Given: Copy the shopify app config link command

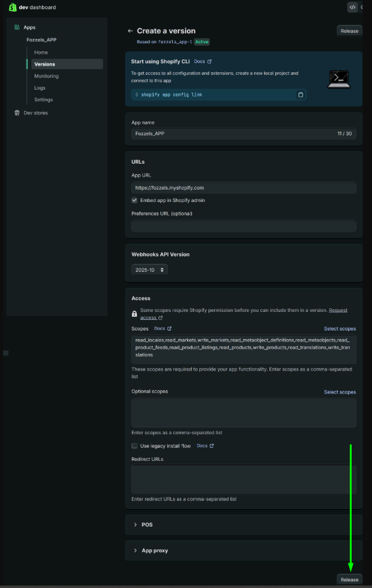Looking at the screenshot, I should tap(300, 95).
